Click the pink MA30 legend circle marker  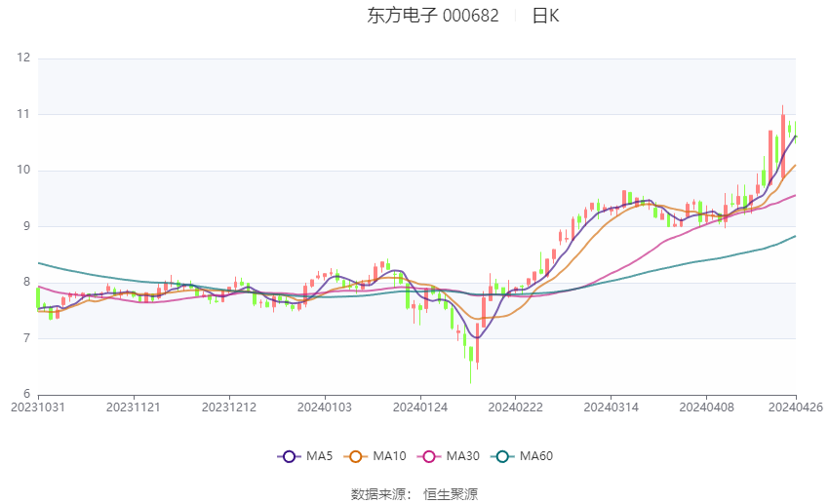[427, 456]
